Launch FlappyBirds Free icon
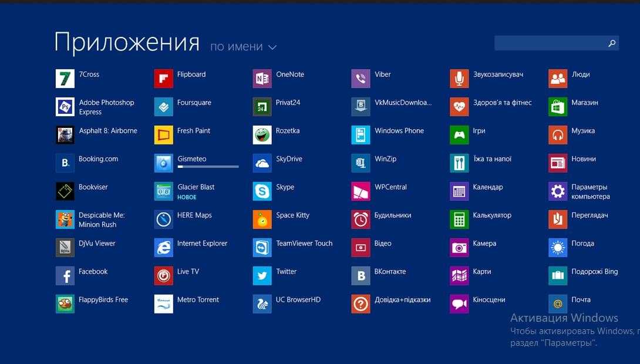This screenshot has height=364, width=640. coord(65,304)
